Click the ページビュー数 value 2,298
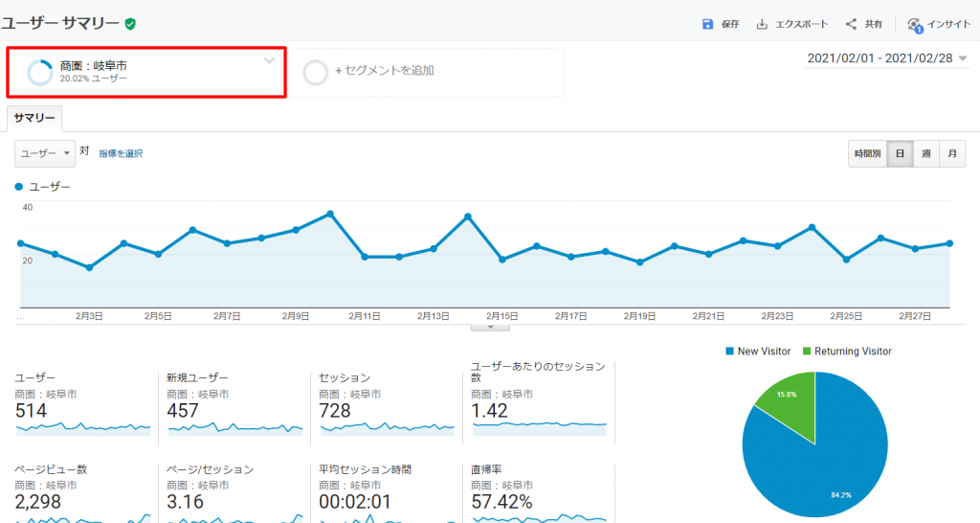The height and width of the screenshot is (523, 980). point(38,502)
